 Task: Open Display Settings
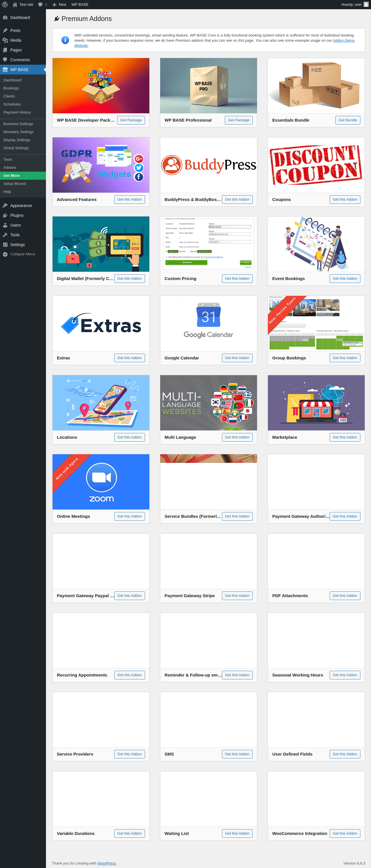pyautogui.click(x=16, y=140)
